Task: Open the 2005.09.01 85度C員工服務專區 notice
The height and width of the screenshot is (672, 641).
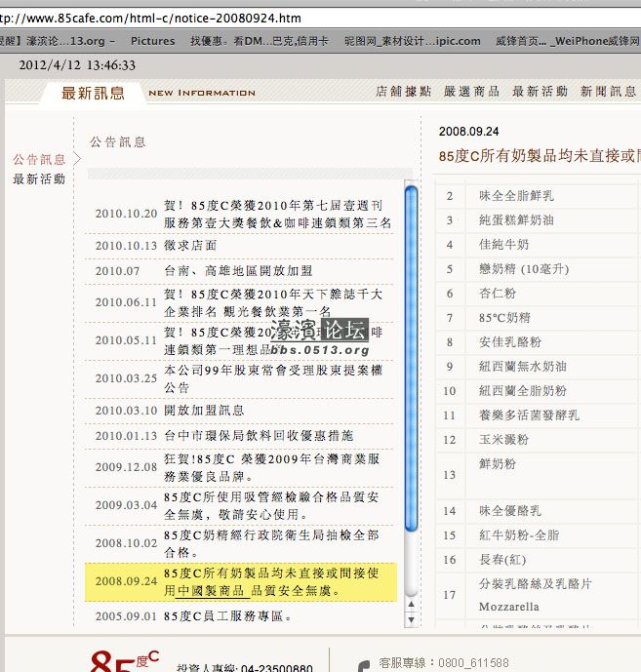Action: (x=228, y=616)
